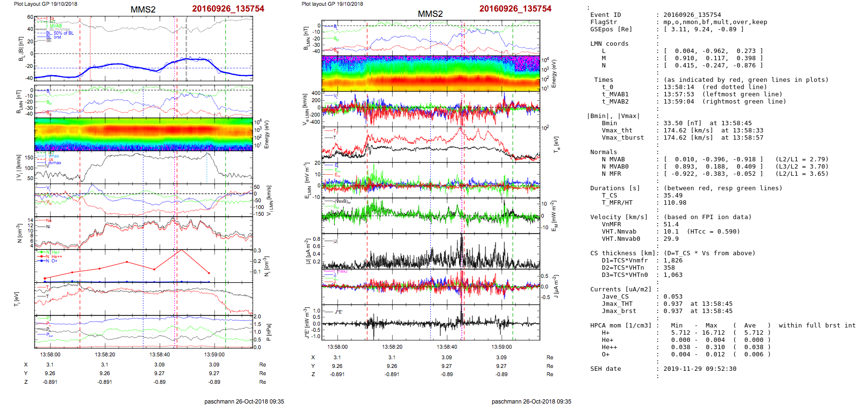
Task: Select the VnMFR value '51.4'
Action: pyautogui.click(x=671, y=224)
